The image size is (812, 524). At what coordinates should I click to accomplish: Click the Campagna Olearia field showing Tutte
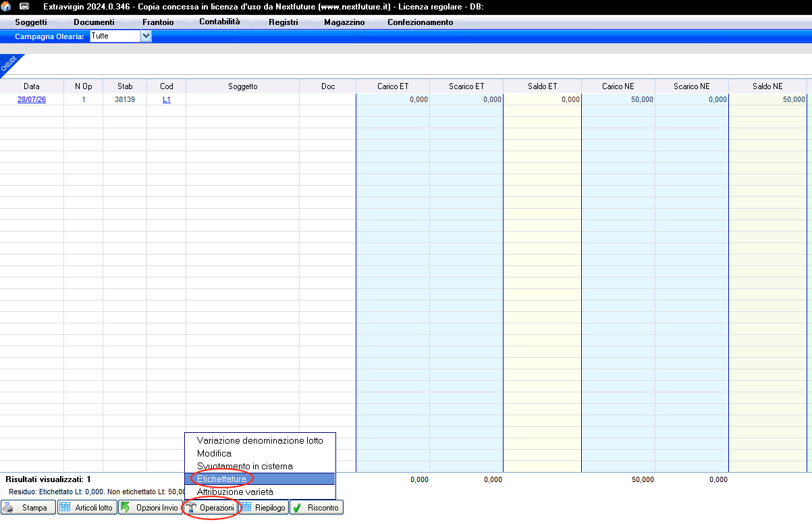(x=115, y=36)
